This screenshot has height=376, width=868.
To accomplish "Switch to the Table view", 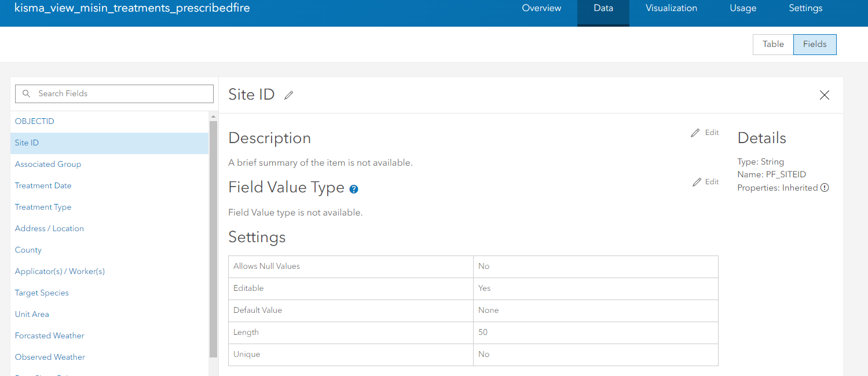I will (773, 45).
